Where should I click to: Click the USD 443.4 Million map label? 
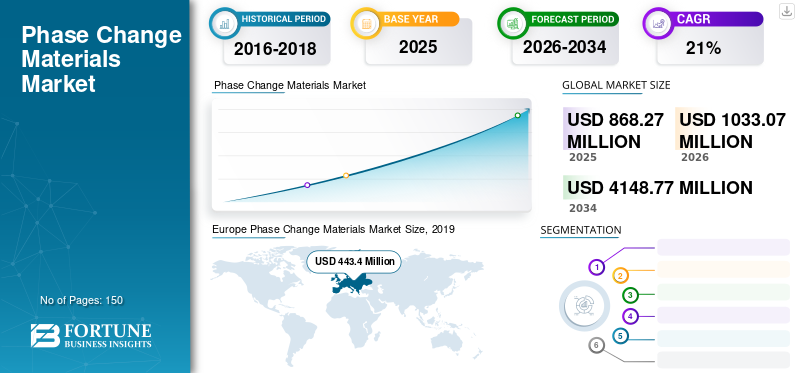pos(355,261)
